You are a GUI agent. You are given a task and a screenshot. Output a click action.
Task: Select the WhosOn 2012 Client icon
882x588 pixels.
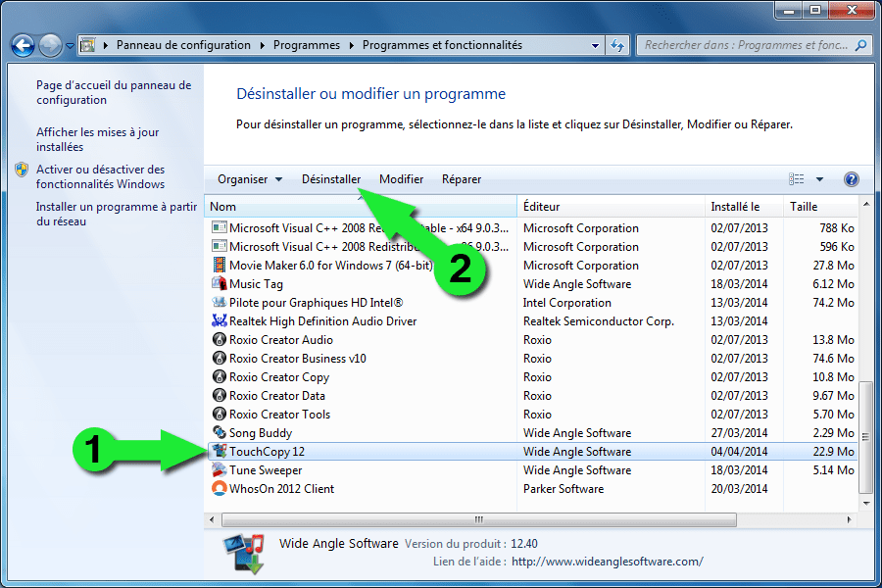click(219, 488)
